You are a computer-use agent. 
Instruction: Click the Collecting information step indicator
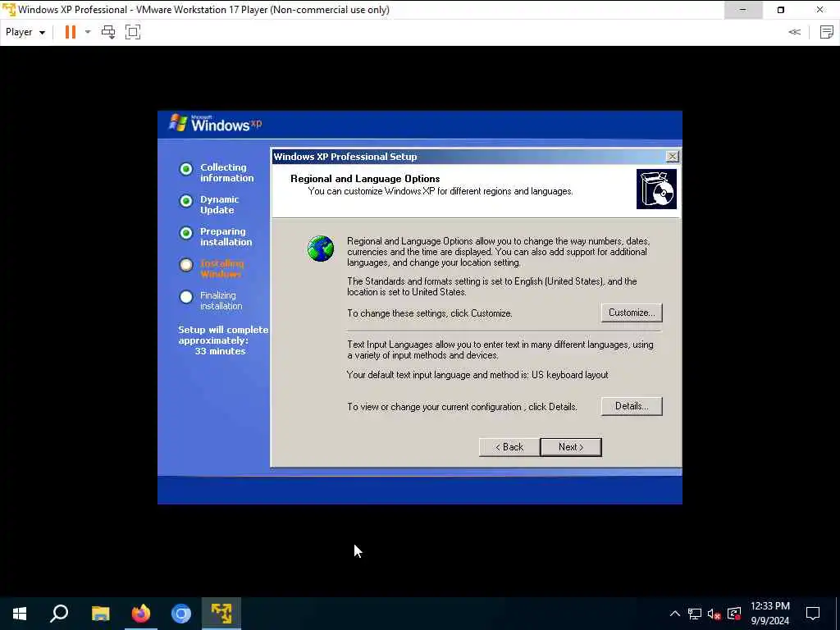pyautogui.click(x=186, y=169)
